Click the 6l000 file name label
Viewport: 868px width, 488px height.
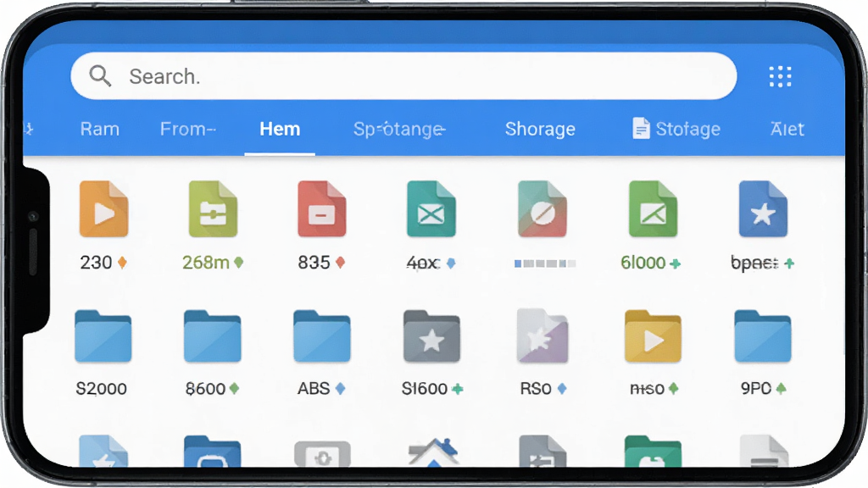click(643, 263)
